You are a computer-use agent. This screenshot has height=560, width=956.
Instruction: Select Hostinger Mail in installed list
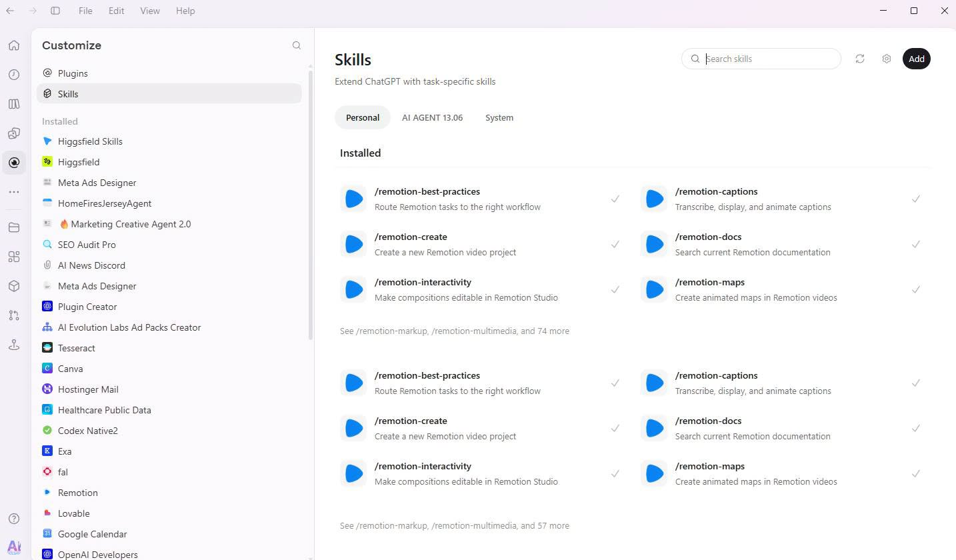coord(169,389)
